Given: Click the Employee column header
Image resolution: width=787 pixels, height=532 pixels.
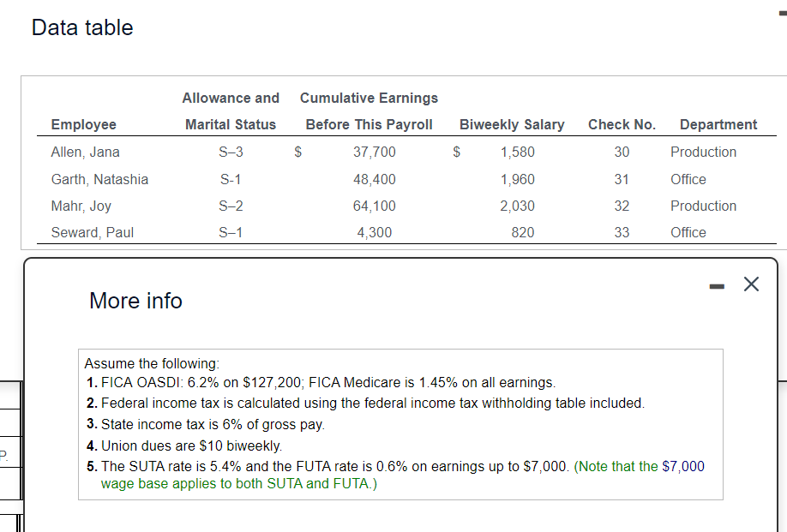Looking at the screenshot, I should [x=83, y=124].
